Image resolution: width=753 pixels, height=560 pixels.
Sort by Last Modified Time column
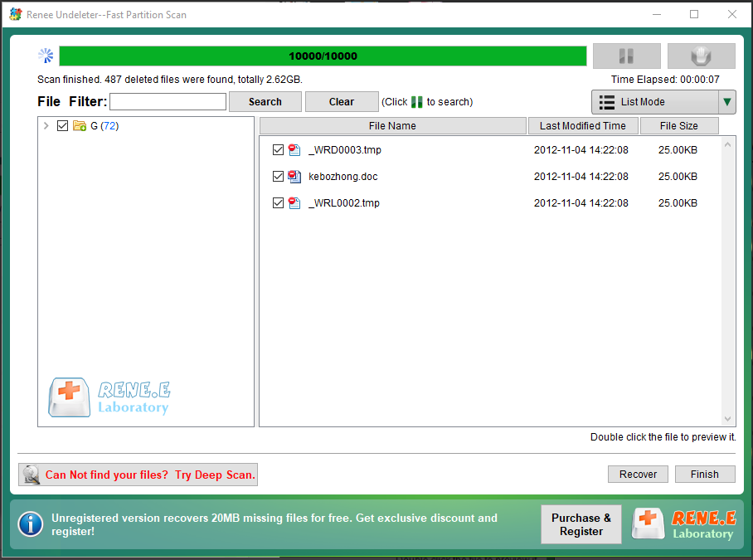pos(582,126)
